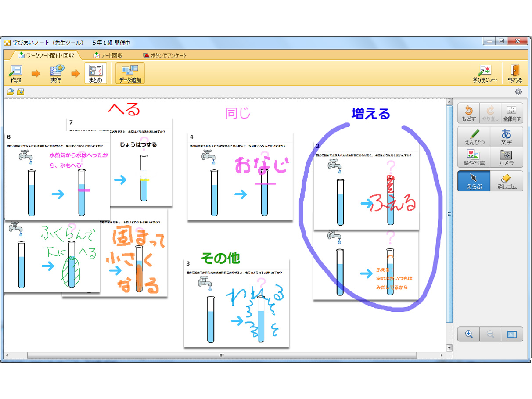The height and width of the screenshot is (399, 532).
Task: Undo with the もどす button
Action: click(468, 113)
